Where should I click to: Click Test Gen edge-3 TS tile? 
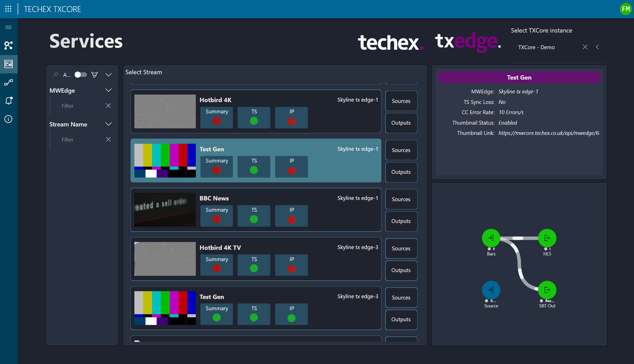click(254, 314)
